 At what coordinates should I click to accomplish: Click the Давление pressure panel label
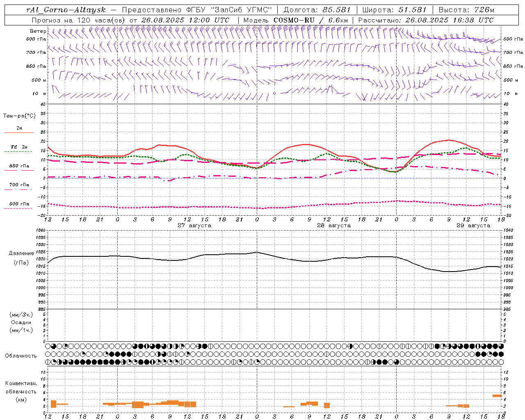21,253
